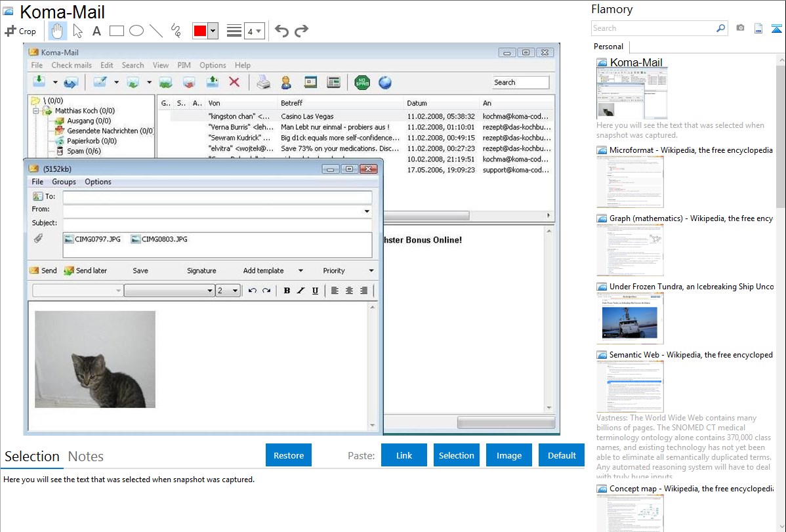The width and height of the screenshot is (786, 532).
Task: Redo the last undone action
Action: pyautogui.click(x=301, y=31)
